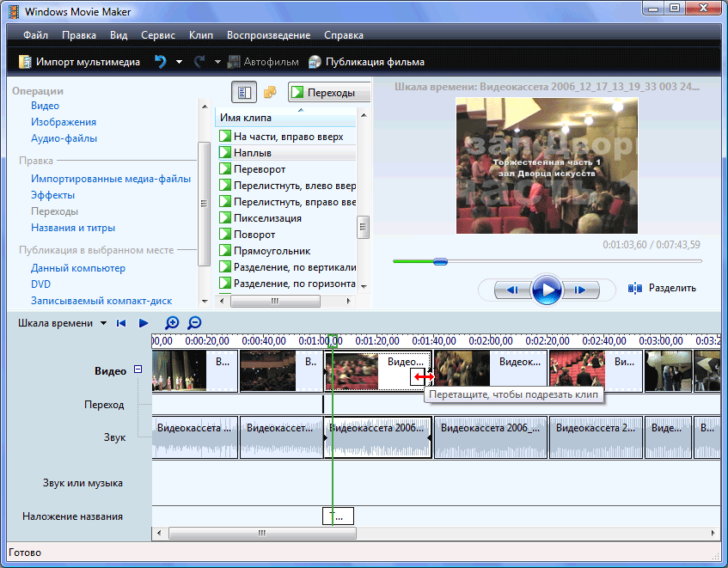Open the Справка menu
This screenshot has width=728, height=568.
pyautogui.click(x=344, y=35)
